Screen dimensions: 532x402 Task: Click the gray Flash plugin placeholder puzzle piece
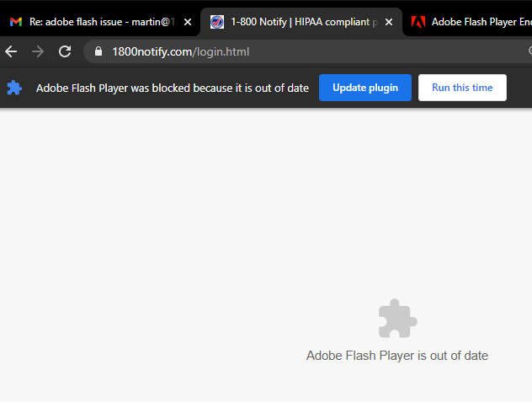tap(397, 319)
